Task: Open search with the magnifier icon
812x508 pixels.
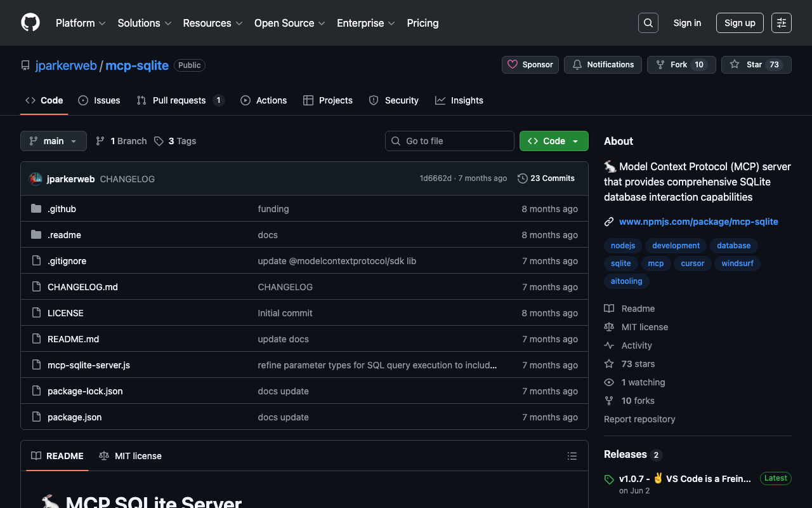Action: (648, 23)
